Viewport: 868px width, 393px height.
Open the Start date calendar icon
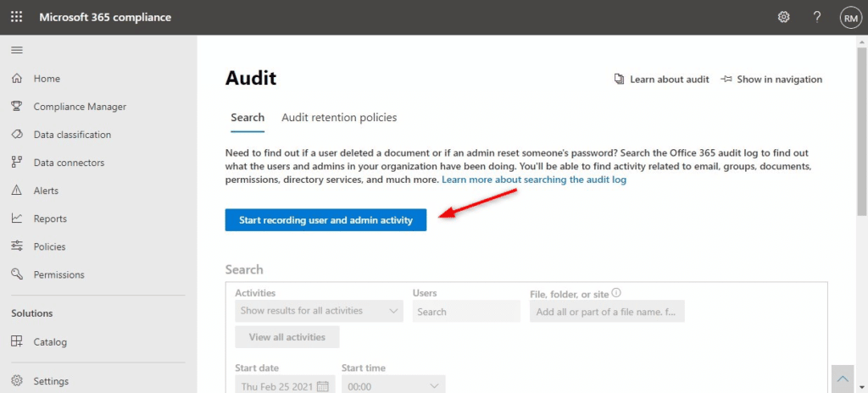pos(323,386)
